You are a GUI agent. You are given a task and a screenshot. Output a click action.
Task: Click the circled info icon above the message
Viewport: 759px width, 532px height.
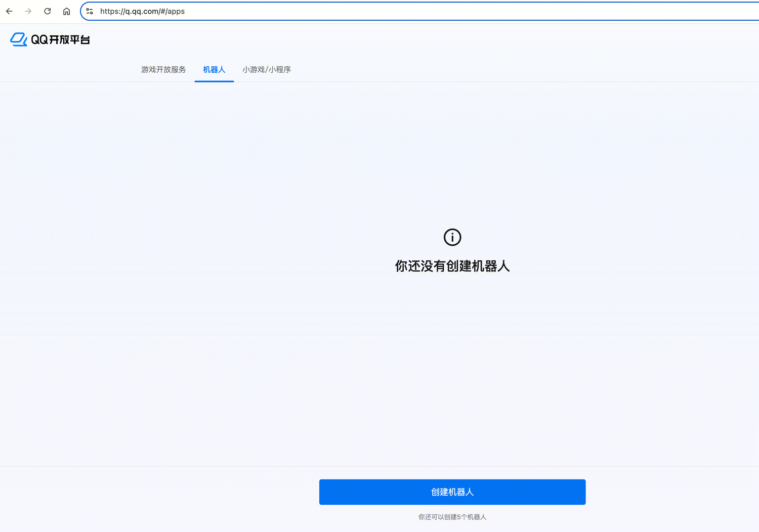coord(452,237)
